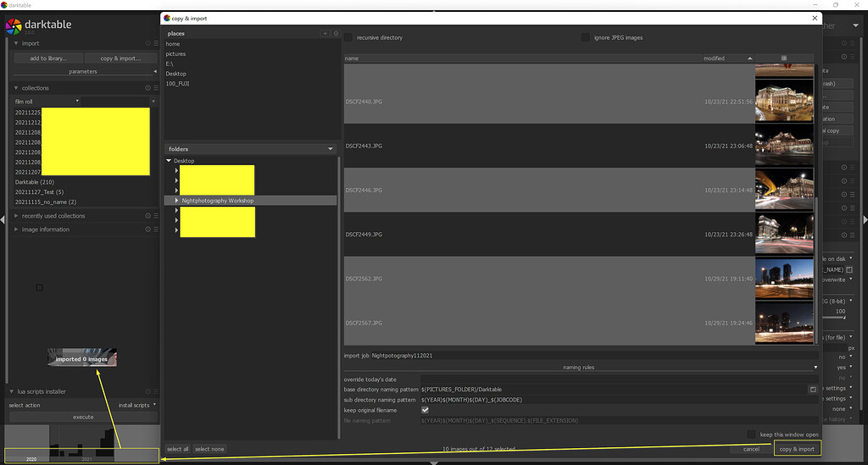The image size is (868, 465).
Task: Select E:\ drive in places list
Action: point(170,64)
